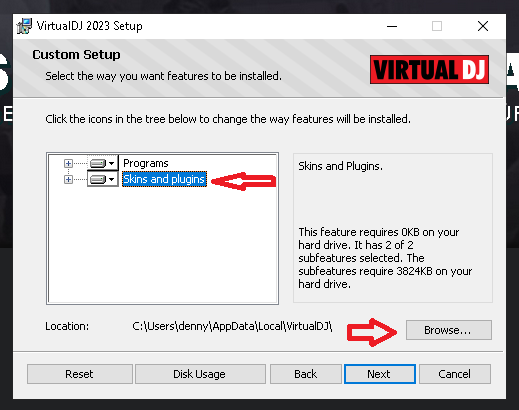Minimize the Setup window

[x=392, y=26]
